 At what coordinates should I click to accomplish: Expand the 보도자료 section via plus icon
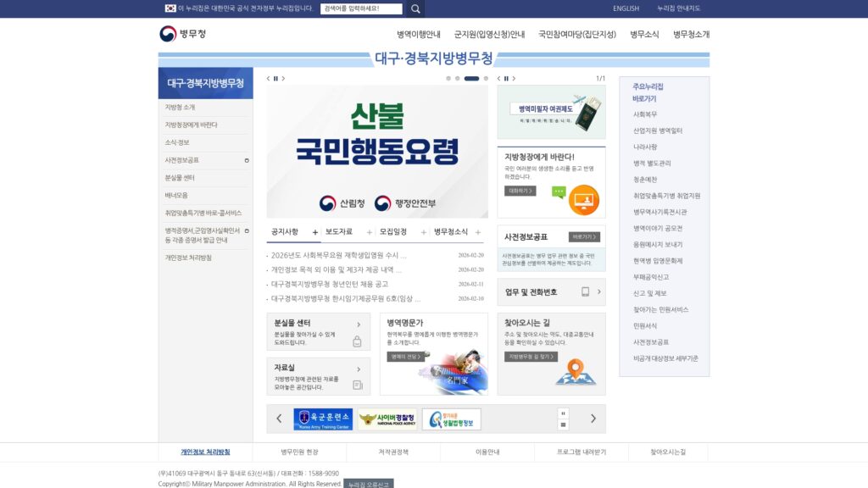click(x=368, y=230)
